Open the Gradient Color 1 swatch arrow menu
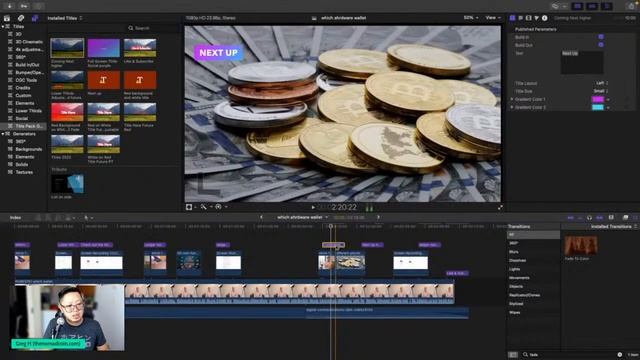 coord(608,99)
